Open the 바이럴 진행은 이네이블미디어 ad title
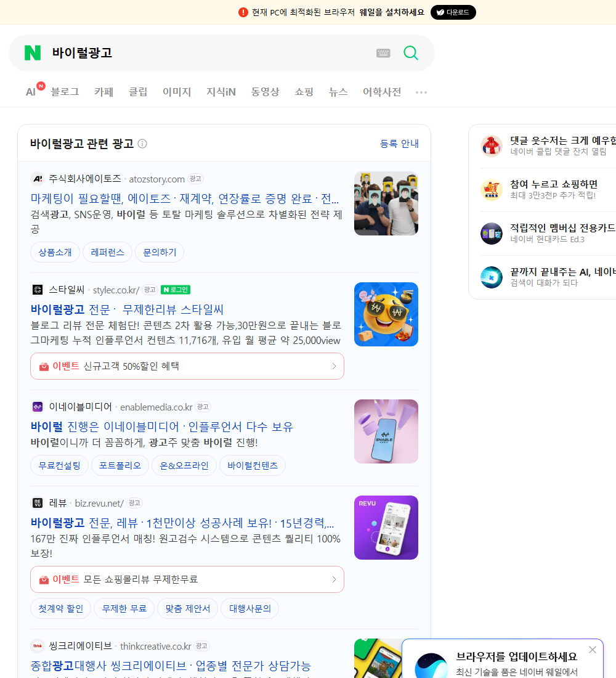This screenshot has width=616, height=678. coord(161,427)
